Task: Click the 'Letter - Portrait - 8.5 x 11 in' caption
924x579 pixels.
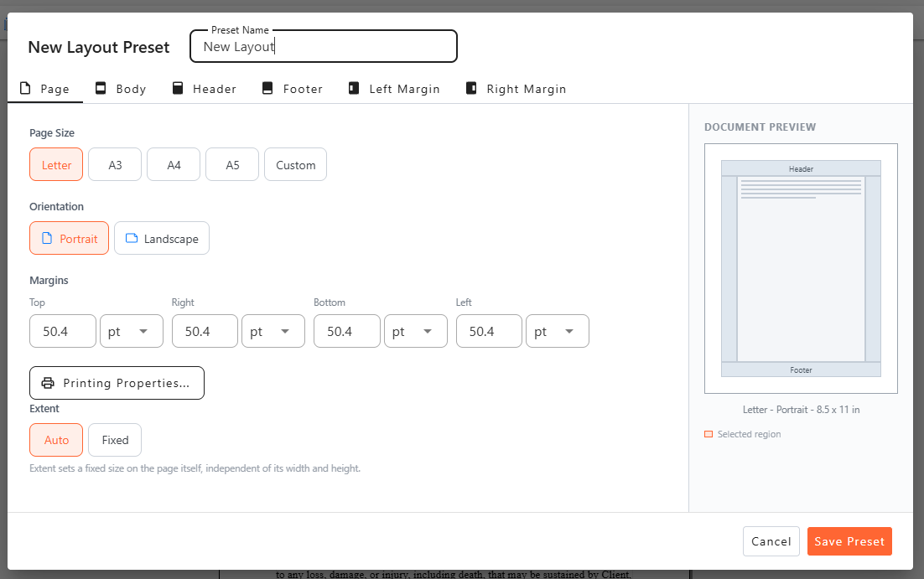Action: (x=801, y=410)
